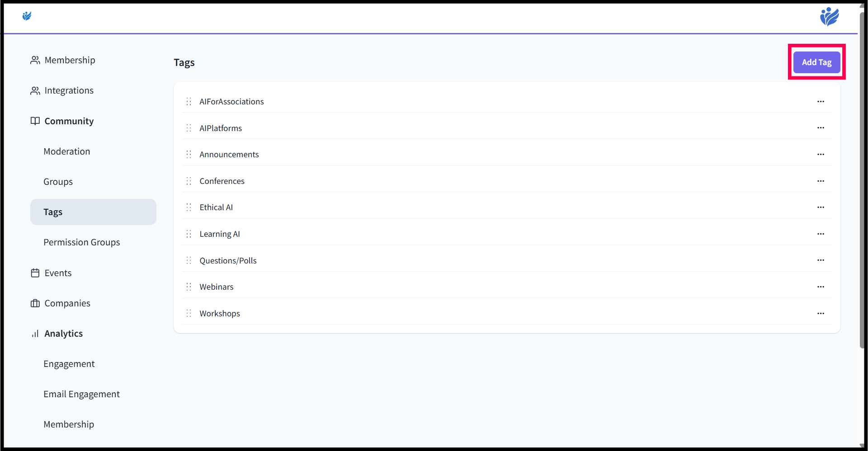Viewport: 868px width, 451px height.
Task: Go to the Groups page
Action: point(58,182)
